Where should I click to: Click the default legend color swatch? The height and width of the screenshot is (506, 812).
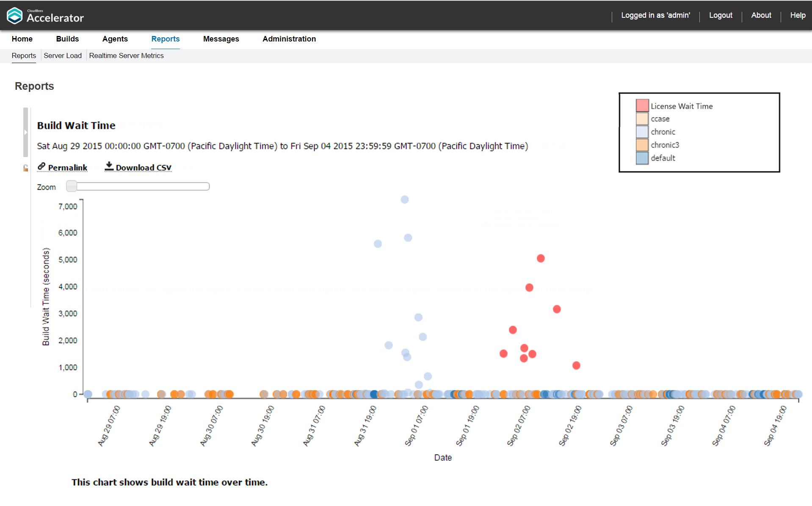(642, 158)
